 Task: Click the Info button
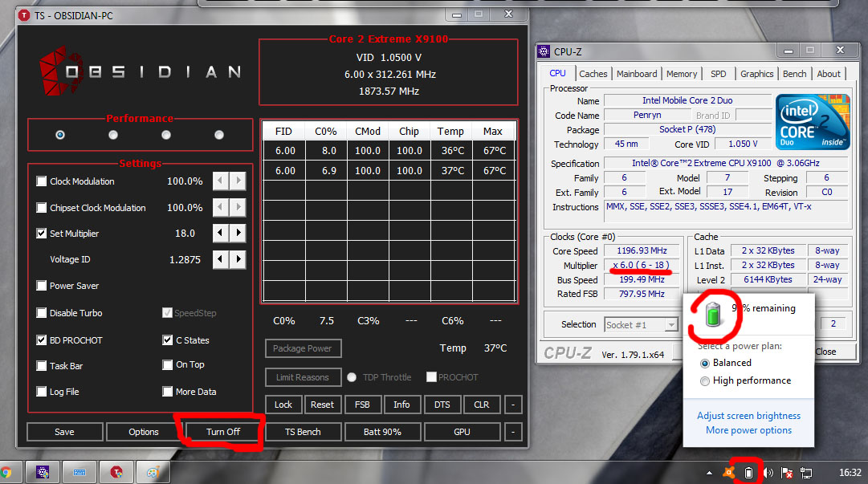(x=402, y=405)
